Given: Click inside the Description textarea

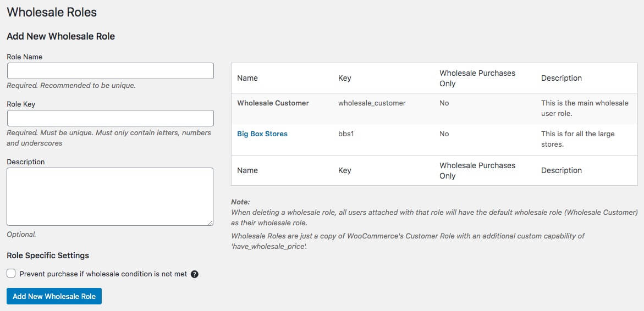Looking at the screenshot, I should 110,196.
